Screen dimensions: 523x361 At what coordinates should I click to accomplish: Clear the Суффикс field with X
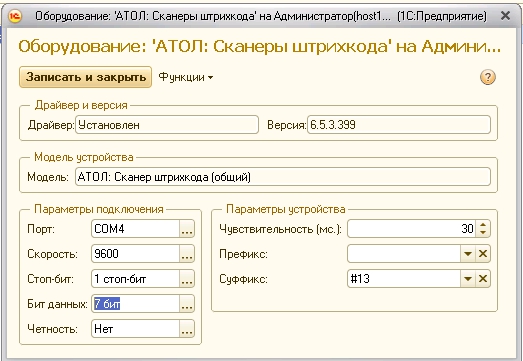pos(483,279)
